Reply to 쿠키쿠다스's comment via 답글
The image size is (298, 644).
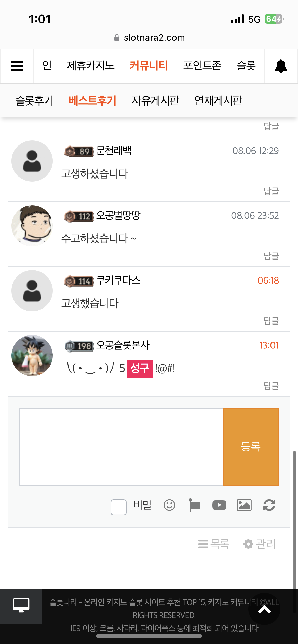pos(271,321)
